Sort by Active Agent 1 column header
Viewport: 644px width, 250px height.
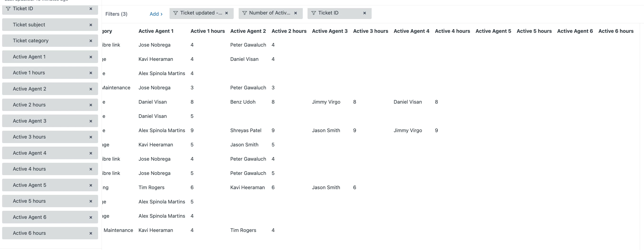pyautogui.click(x=156, y=31)
